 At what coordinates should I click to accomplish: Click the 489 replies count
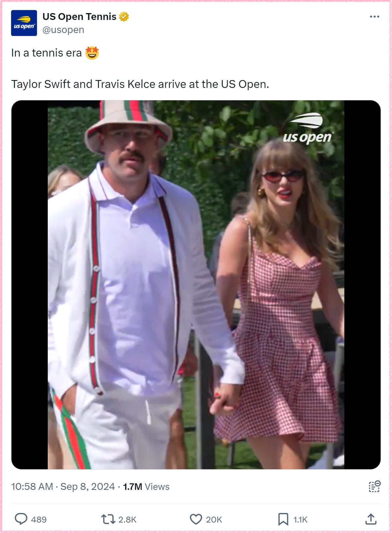[x=39, y=520]
